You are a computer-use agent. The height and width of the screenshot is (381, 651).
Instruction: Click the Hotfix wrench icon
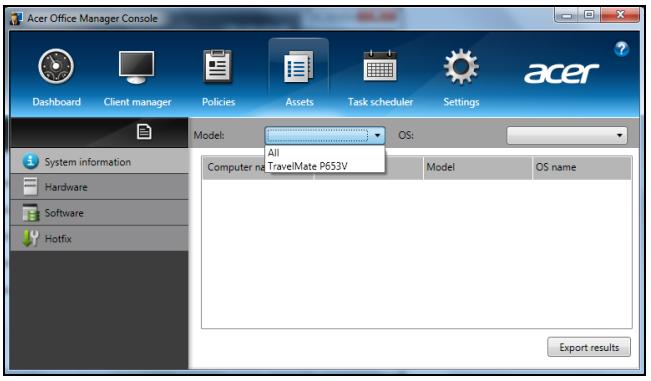[x=30, y=238]
